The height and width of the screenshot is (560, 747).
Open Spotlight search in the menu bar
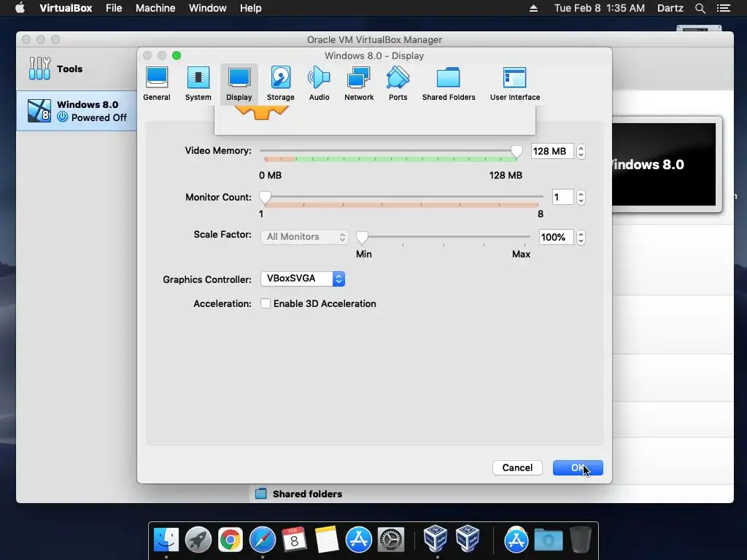(700, 8)
